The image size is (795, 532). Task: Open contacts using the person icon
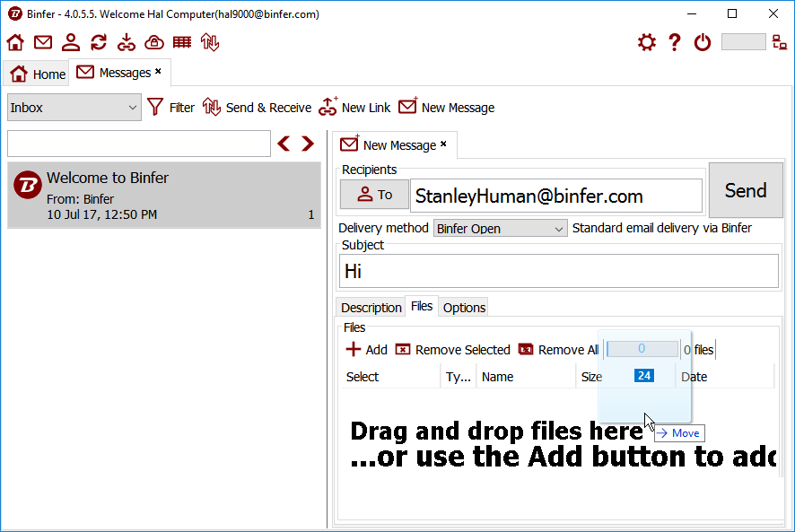[x=71, y=42]
